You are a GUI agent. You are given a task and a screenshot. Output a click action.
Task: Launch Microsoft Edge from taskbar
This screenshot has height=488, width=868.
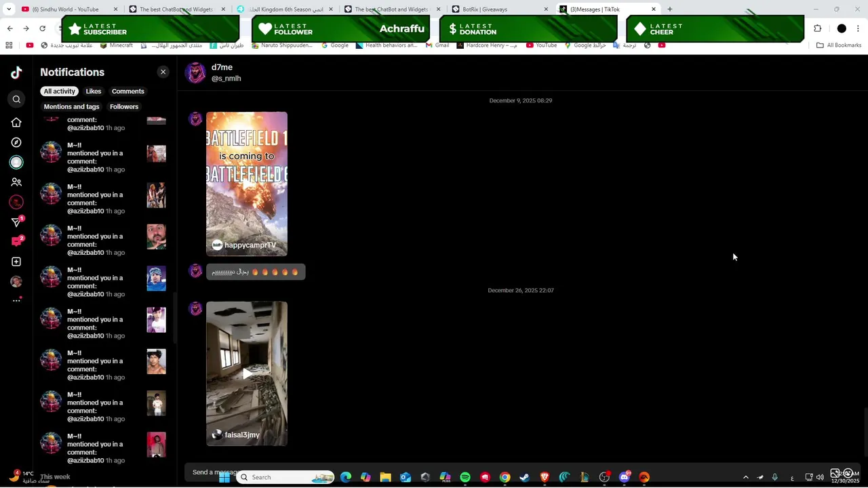(x=346, y=477)
